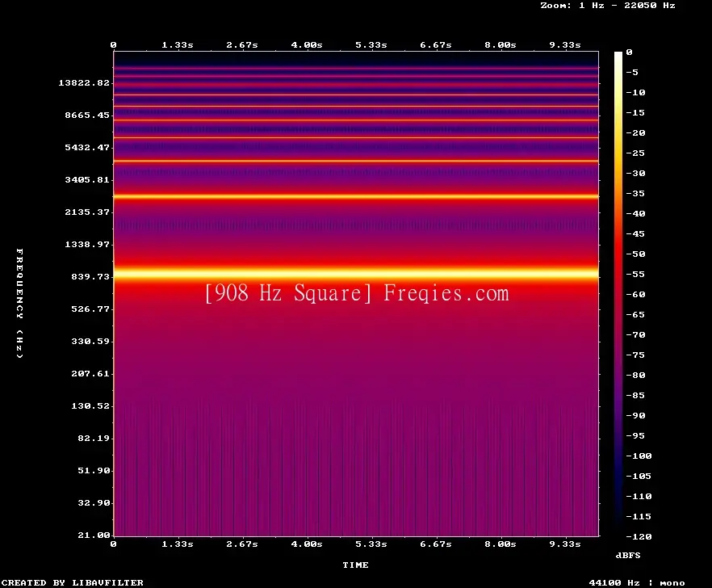Screen dimensions: 712x588
Task: Click the bright 908 Hz fundamental band
Action: pos(356,274)
